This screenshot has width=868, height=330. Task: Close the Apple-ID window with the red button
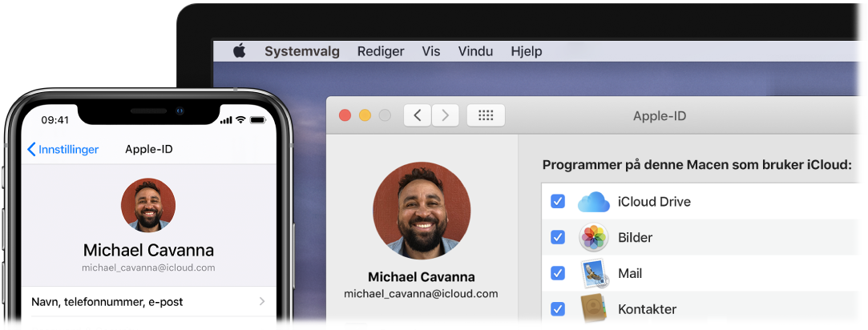tap(345, 115)
